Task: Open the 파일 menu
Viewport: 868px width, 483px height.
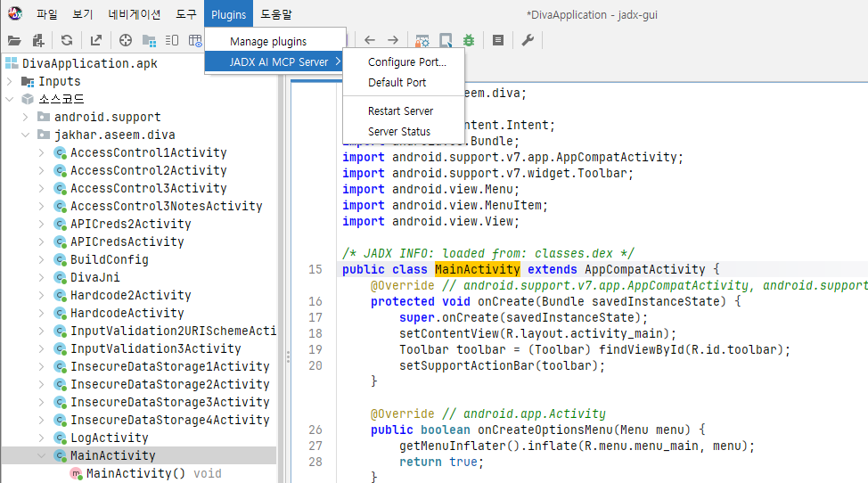Action: coord(47,14)
